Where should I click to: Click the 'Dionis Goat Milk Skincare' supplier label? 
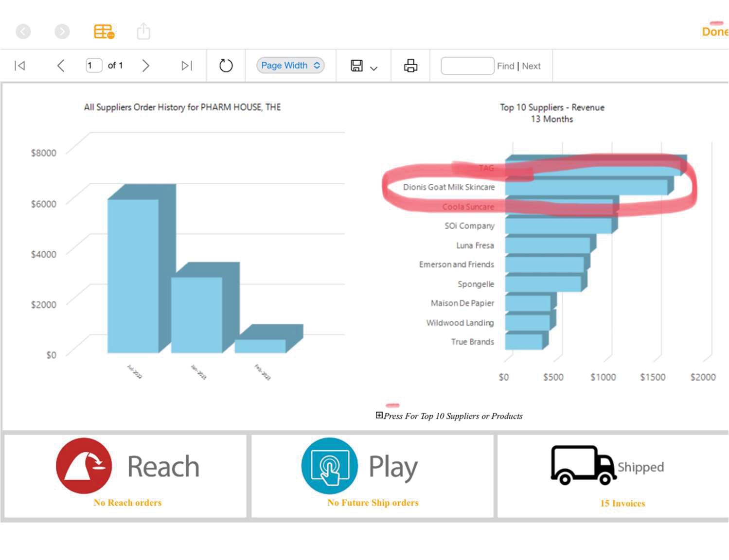pos(449,187)
